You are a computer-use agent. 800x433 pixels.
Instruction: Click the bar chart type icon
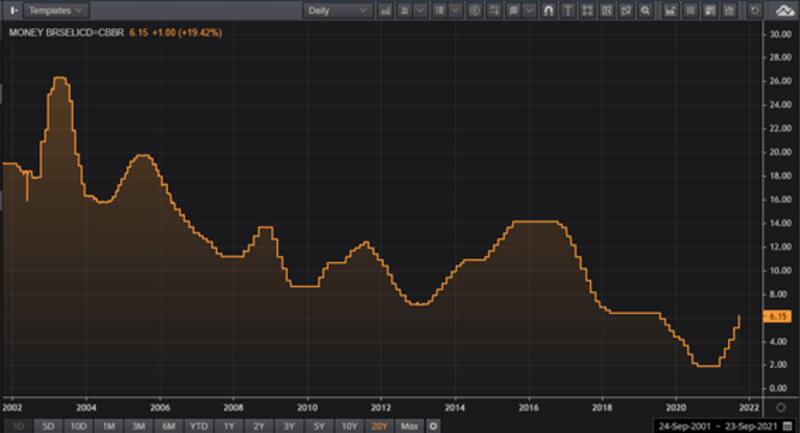tap(387, 10)
